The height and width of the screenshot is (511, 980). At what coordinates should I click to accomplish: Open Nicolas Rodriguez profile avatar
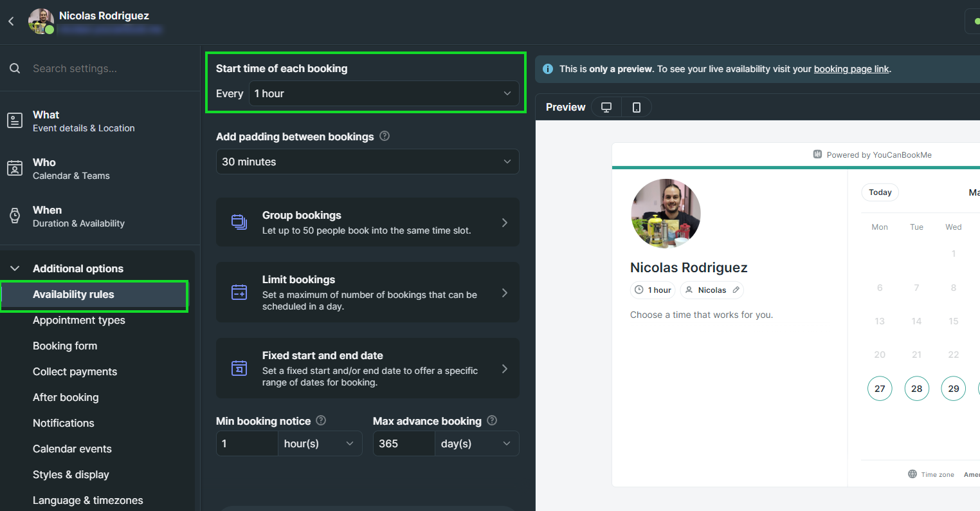[41, 21]
